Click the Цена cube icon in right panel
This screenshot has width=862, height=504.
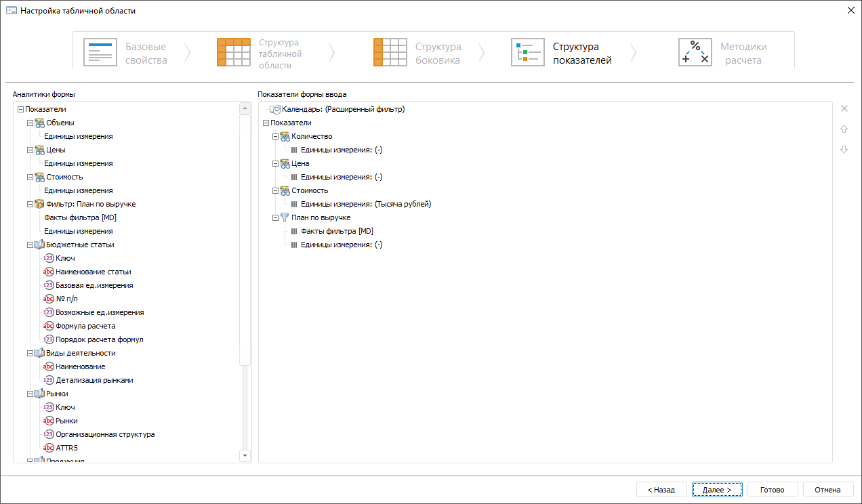tap(285, 163)
